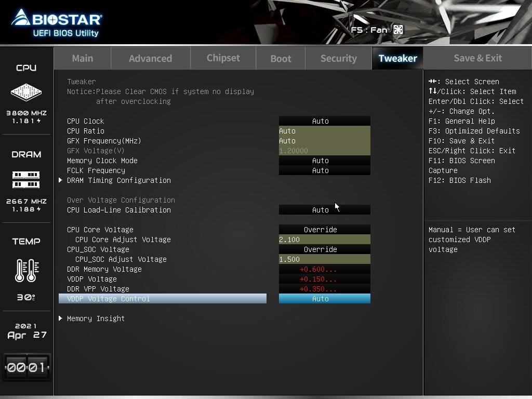Click the 0001 screenshot counter icon
This screenshot has width=532, height=399.
coord(26,367)
